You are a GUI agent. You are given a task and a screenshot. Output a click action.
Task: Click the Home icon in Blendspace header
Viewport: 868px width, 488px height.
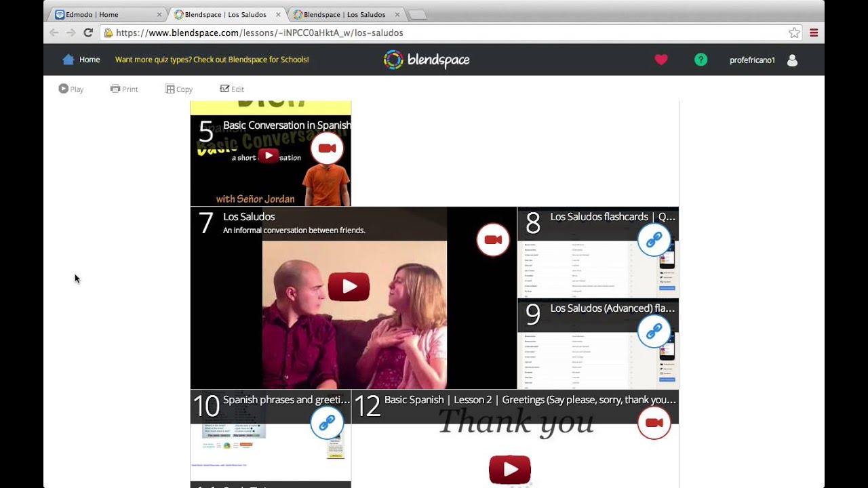[x=68, y=60]
